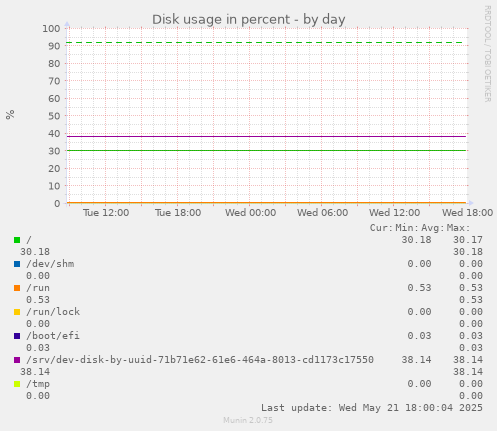497x431 pixels.
Task: Select the /srv/dev-disk-by-uuid legend label
Action: pyautogui.click(x=200, y=360)
